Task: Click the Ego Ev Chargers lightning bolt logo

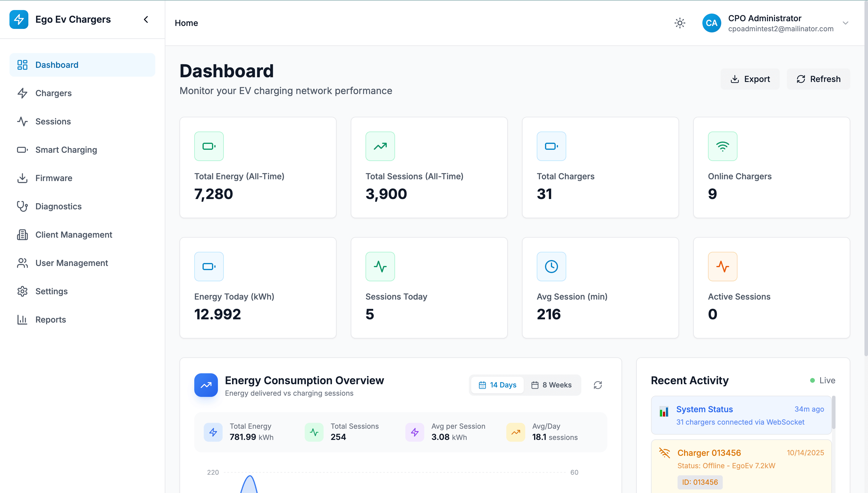Action: pyautogui.click(x=19, y=19)
